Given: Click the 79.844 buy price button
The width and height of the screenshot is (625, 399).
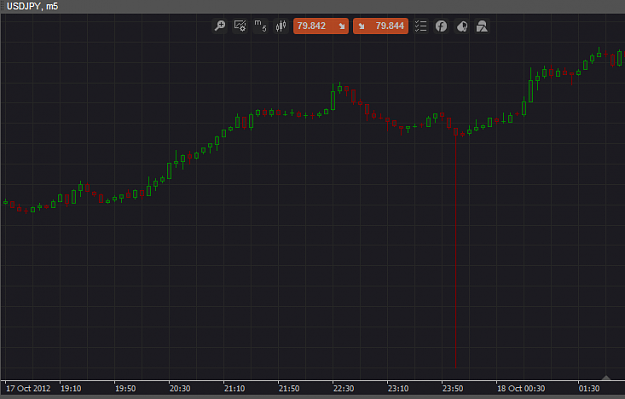Looking at the screenshot, I should pos(381,26).
